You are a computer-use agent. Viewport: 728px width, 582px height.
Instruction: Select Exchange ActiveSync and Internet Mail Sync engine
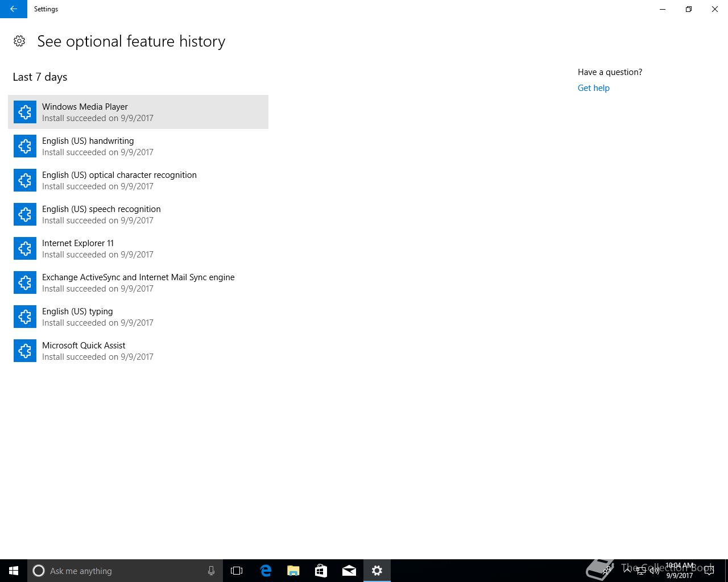(138, 282)
